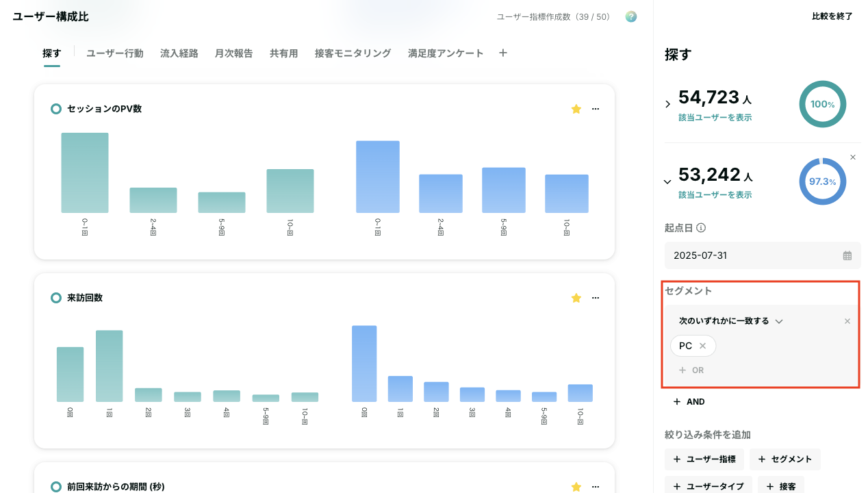Toggle favorite star on 前回来訪からの期間 card
Viewport: 868px width, 493px height.
[576, 487]
